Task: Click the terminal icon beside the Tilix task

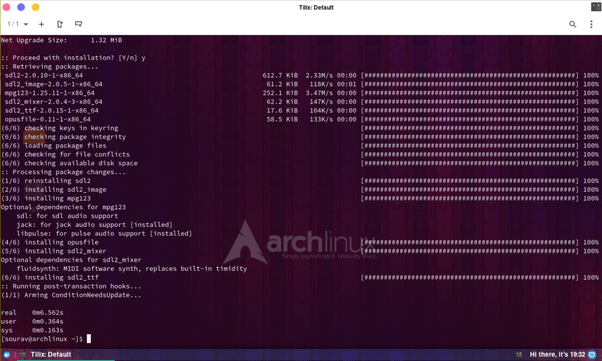Action: coord(22,354)
